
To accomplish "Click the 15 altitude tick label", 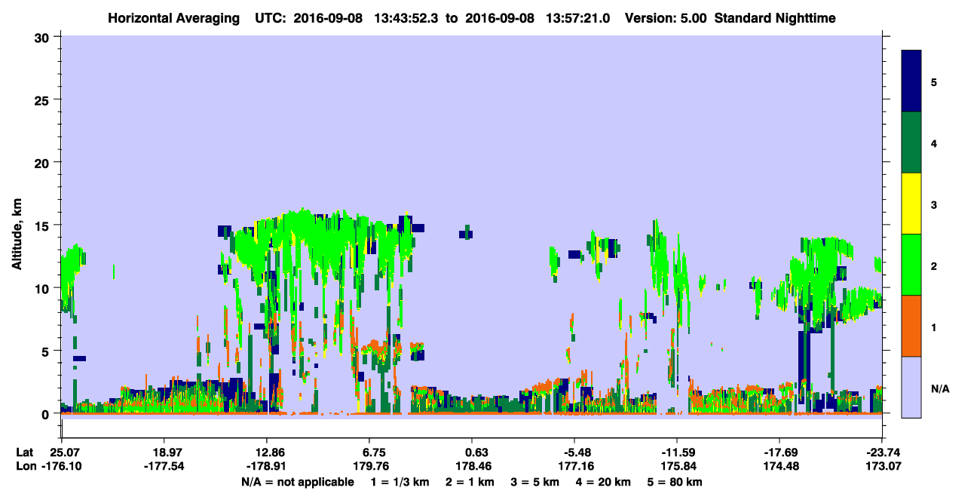I will (44, 225).
